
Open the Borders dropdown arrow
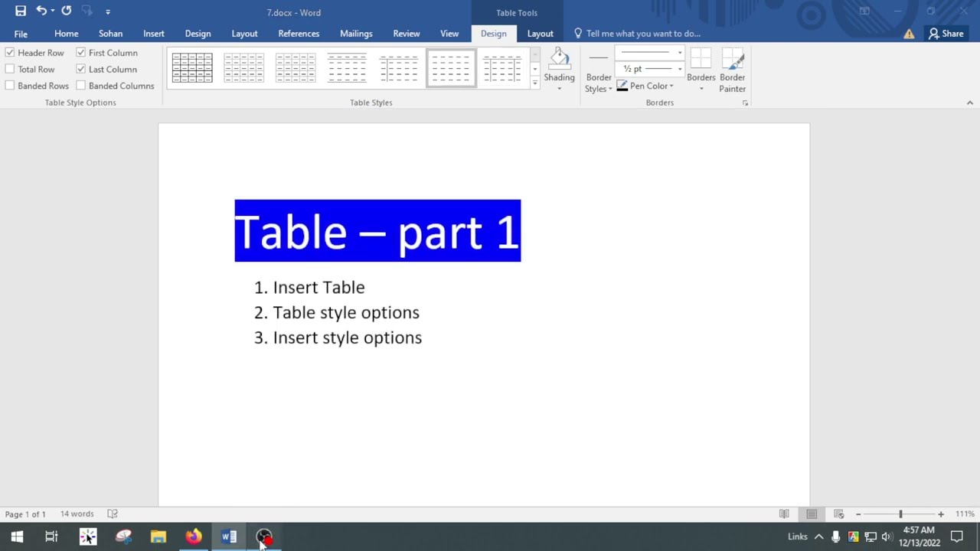(701, 89)
